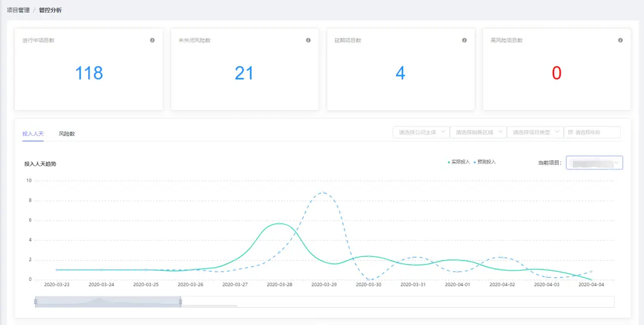Click the 2020-04-04 axis label
The height and width of the screenshot is (325, 644).
(x=591, y=284)
